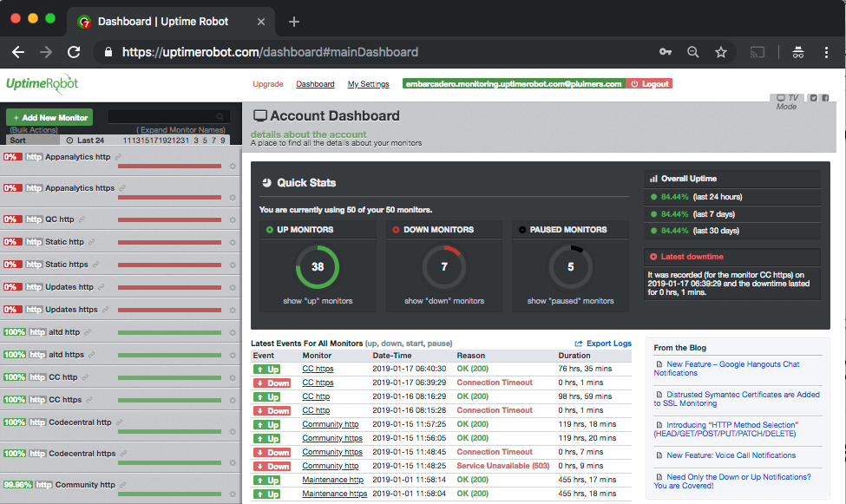The height and width of the screenshot is (504, 846).
Task: Bookmark this page with the star icon
Action: pos(720,52)
